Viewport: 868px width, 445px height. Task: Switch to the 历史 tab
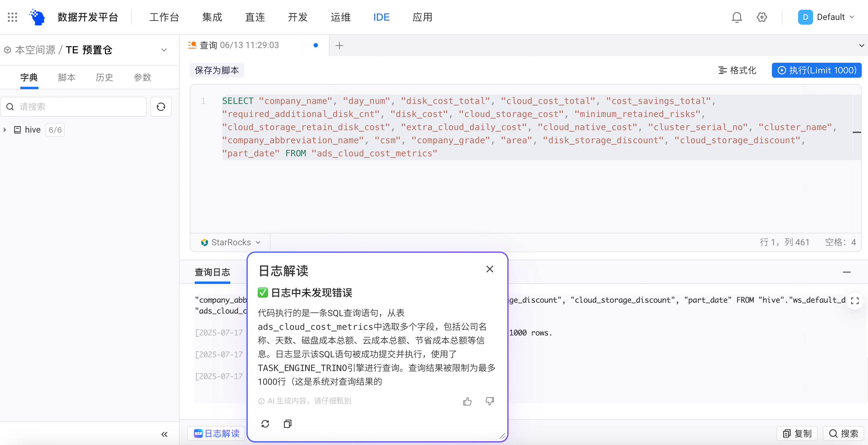point(104,78)
